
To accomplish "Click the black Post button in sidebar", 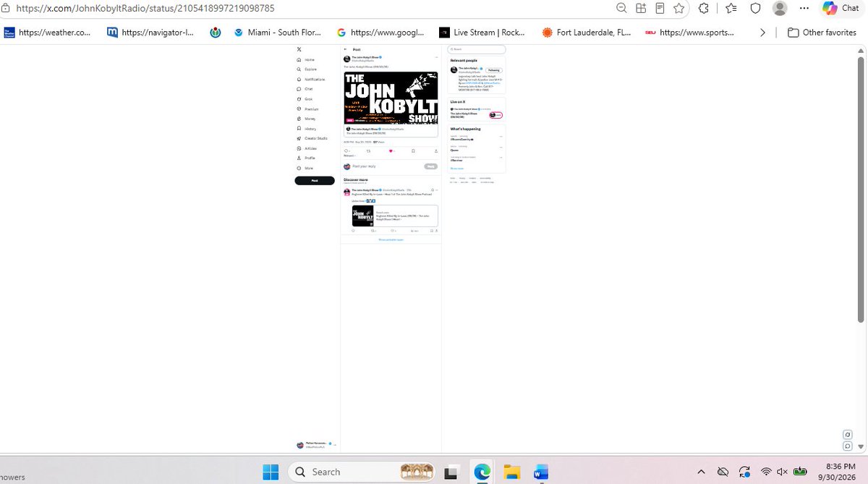I will click(x=315, y=180).
